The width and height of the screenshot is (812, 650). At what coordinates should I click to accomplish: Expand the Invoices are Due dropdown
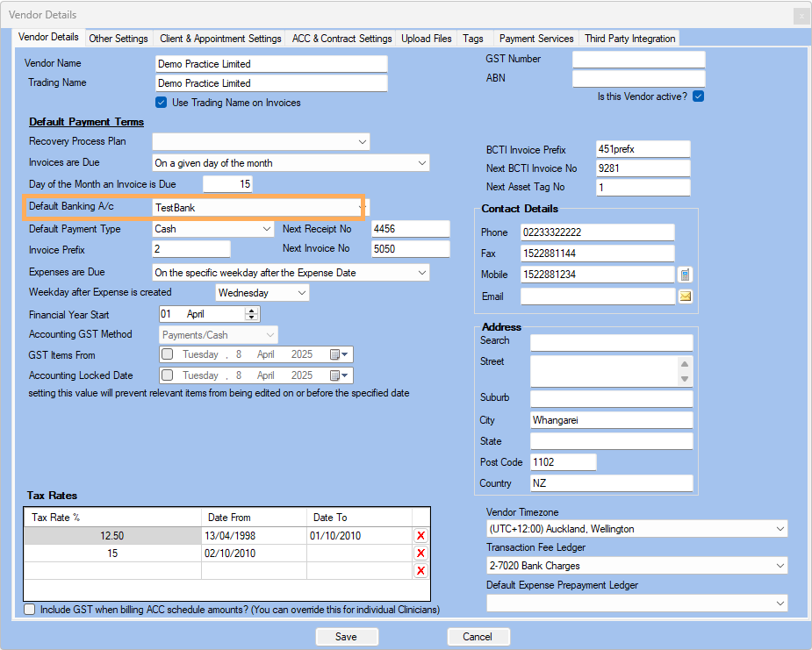coord(422,163)
